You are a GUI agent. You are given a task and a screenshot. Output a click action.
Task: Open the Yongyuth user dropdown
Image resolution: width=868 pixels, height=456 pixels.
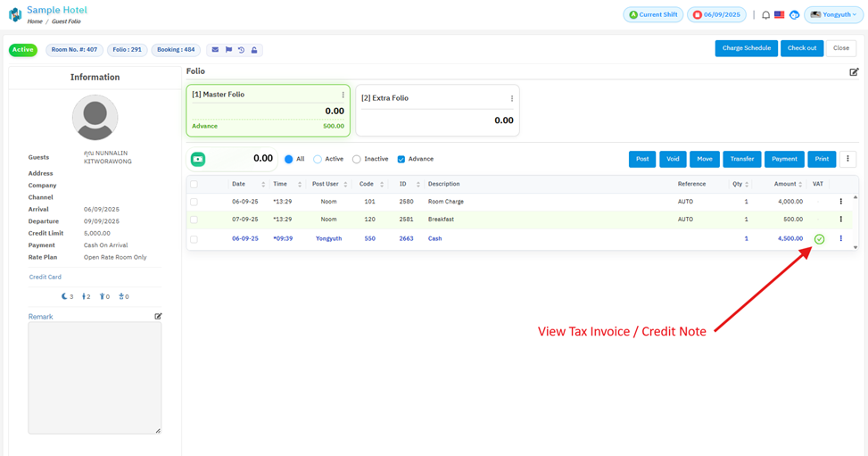click(x=834, y=15)
